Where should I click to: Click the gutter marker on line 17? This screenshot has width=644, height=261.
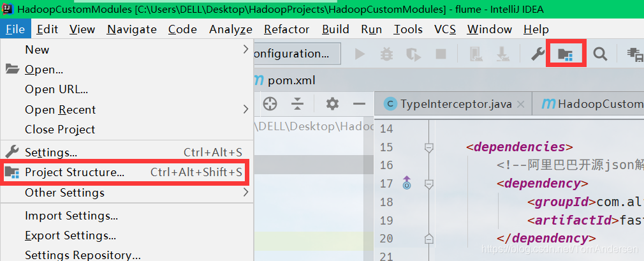coord(407,183)
